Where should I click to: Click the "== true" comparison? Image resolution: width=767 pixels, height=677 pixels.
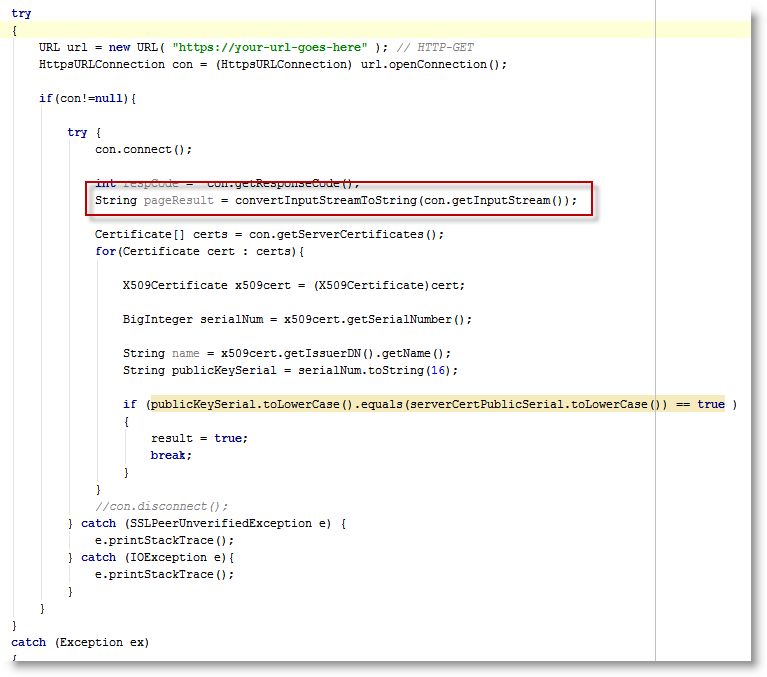click(700, 404)
